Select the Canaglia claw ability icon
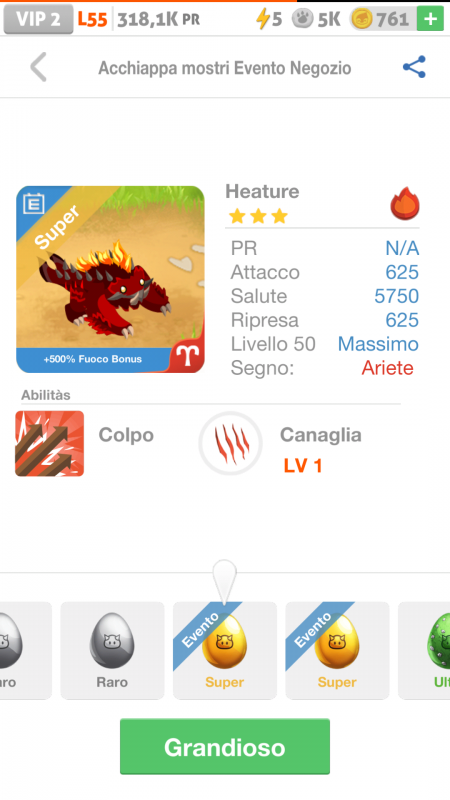The image size is (450, 800). click(231, 443)
